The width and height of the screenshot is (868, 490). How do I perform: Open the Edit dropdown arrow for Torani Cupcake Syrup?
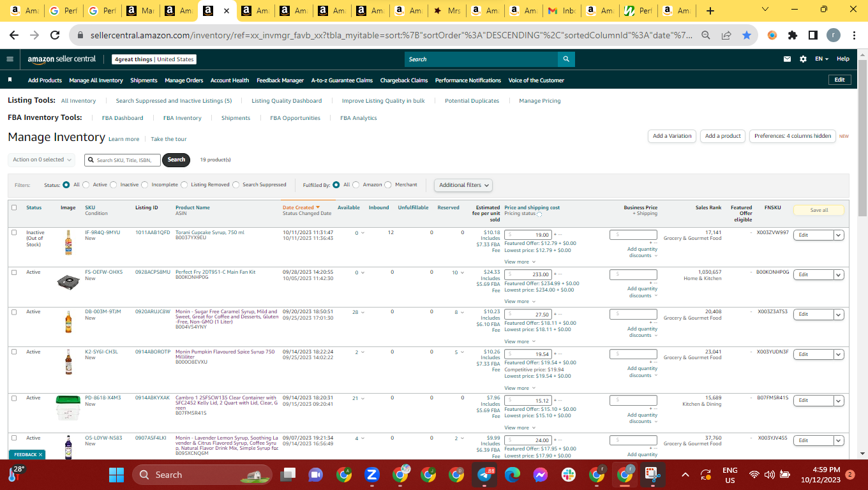pos(839,235)
